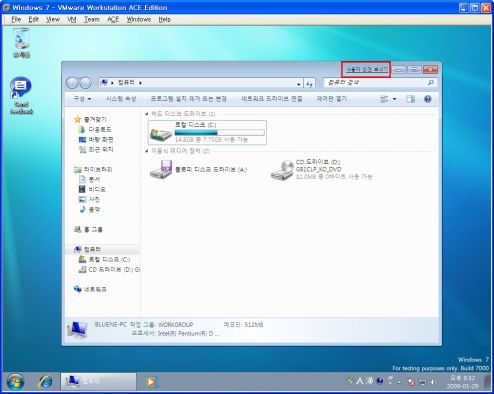Go forward with the Explorer forward arrow
Viewport: 494px width, 394px height.
click(86, 83)
